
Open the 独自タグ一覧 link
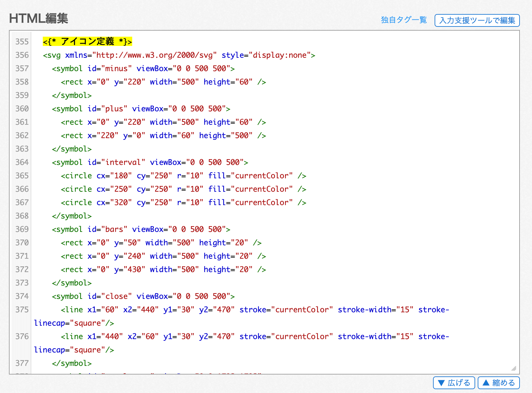[404, 20]
